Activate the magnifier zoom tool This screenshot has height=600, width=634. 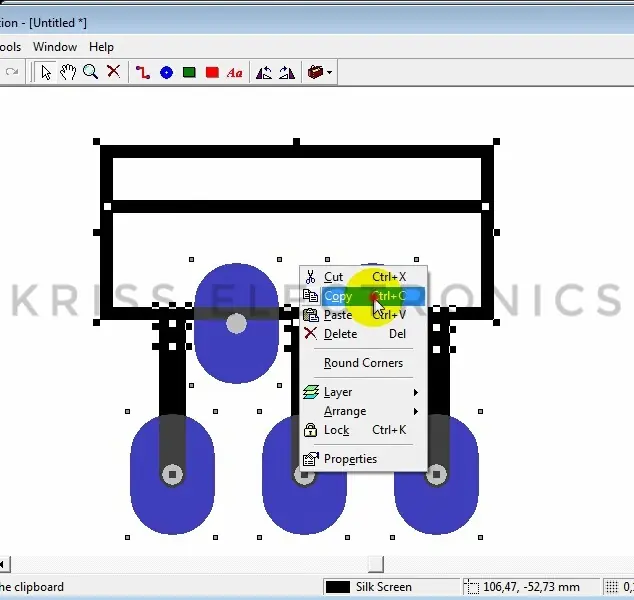(90, 72)
